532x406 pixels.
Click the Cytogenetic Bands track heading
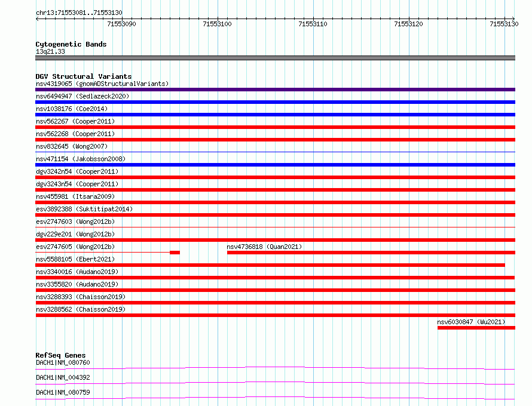[x=71, y=44]
